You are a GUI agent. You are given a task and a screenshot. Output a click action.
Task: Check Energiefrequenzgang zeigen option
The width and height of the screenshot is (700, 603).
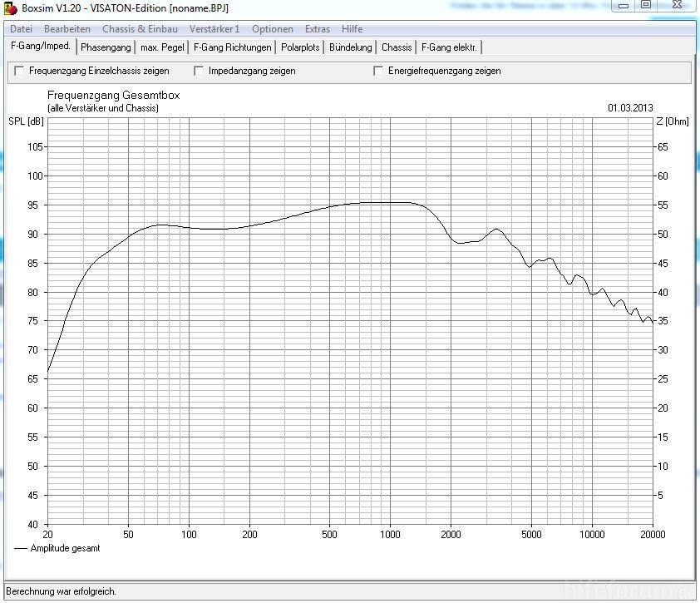tap(379, 72)
